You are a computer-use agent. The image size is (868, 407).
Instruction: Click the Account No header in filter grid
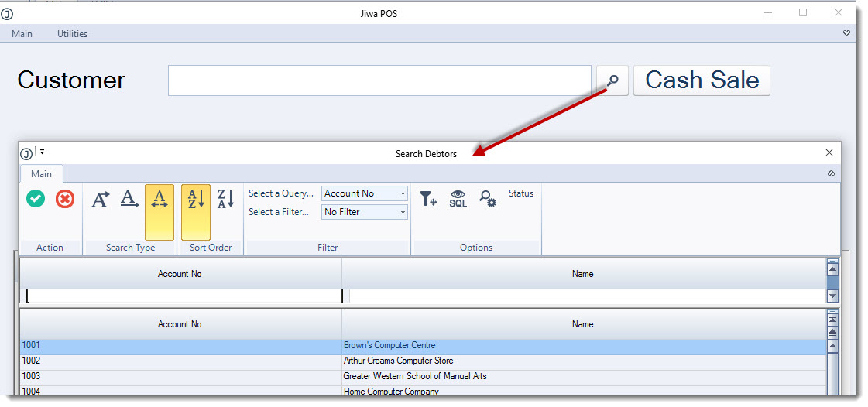click(x=180, y=274)
